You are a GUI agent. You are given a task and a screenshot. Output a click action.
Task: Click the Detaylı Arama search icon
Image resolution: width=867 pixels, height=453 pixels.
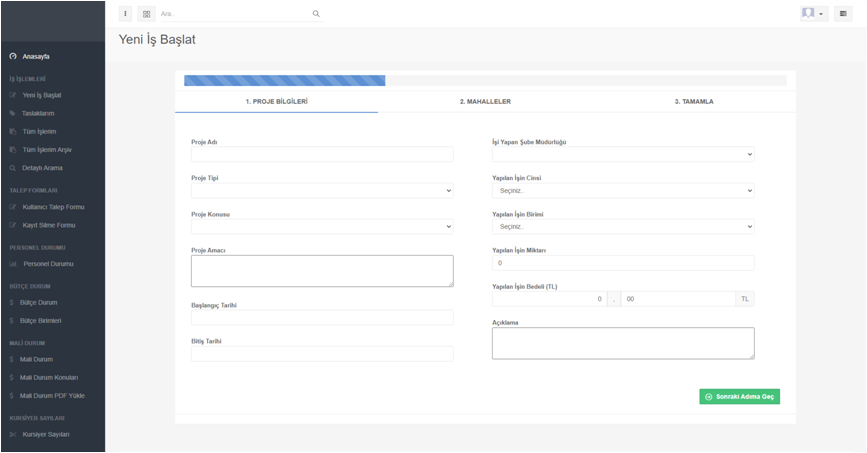point(13,168)
